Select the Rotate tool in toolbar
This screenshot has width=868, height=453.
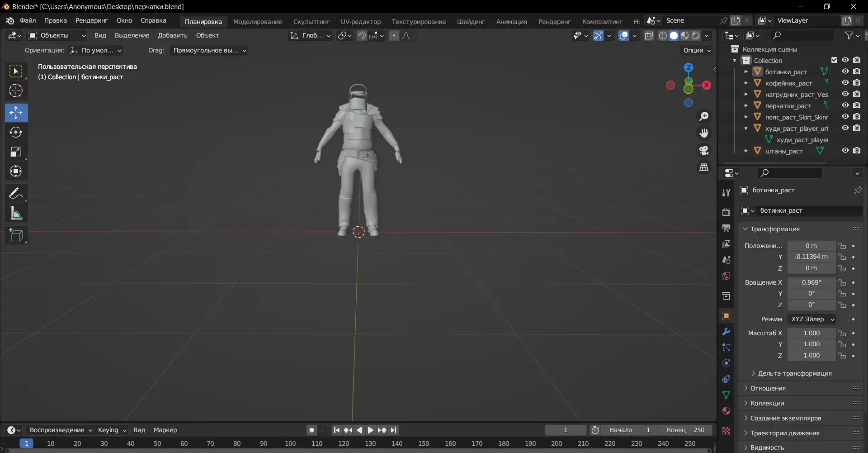(x=16, y=132)
